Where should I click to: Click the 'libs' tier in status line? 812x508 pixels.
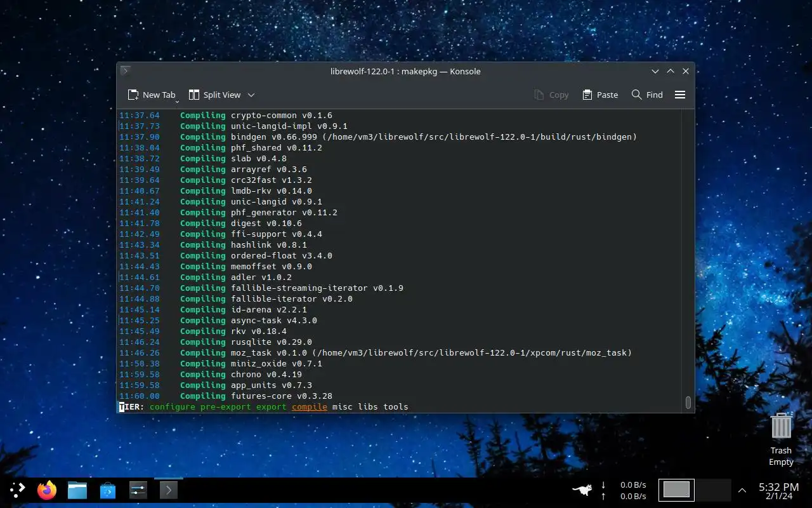tap(368, 406)
